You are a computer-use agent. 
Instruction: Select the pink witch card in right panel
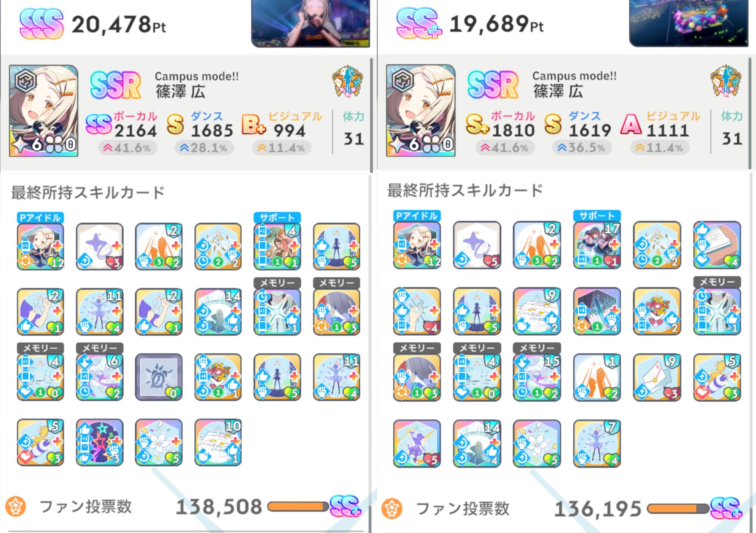(417, 443)
